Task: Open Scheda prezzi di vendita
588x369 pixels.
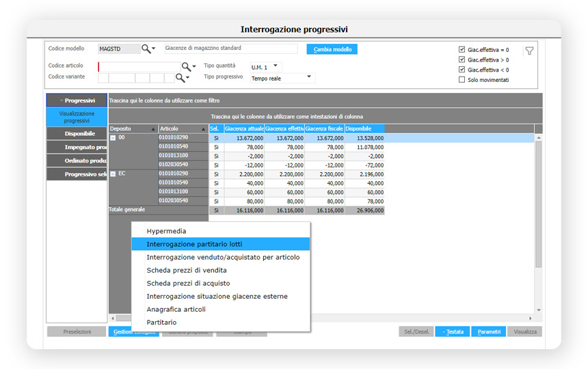Action: (221, 271)
